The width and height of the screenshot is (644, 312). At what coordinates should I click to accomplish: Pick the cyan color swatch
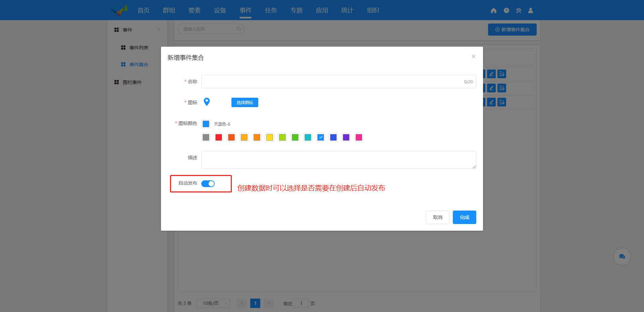tap(308, 137)
